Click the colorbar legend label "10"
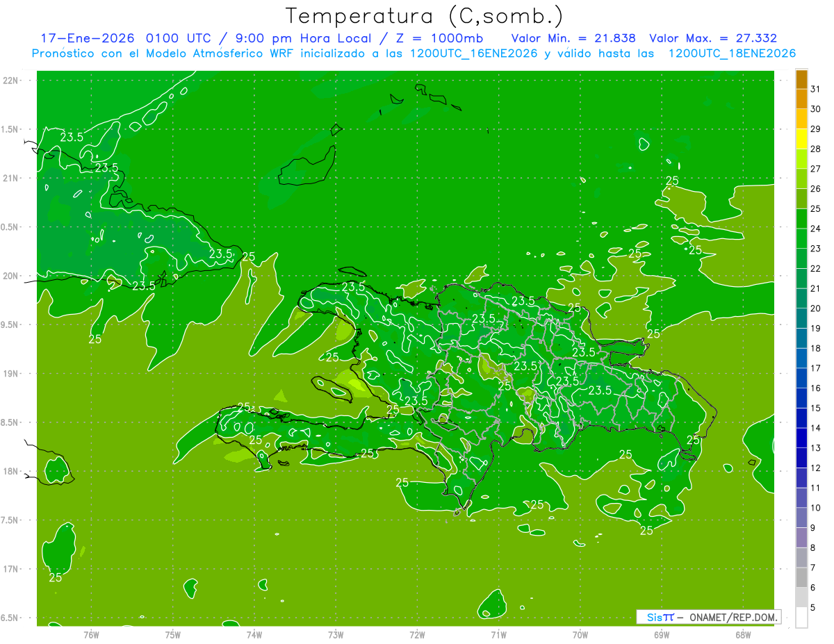This screenshot has height=644, width=834. tap(816, 508)
